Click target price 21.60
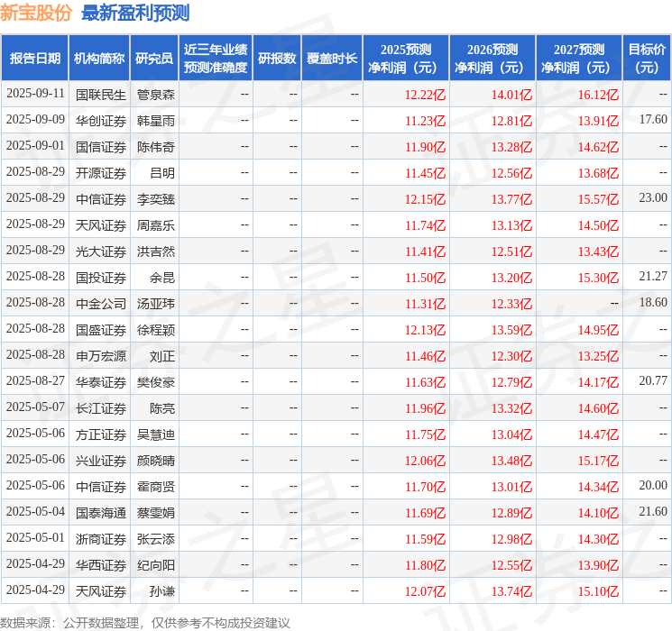Screen dimensions: 672x631 [x=653, y=511]
